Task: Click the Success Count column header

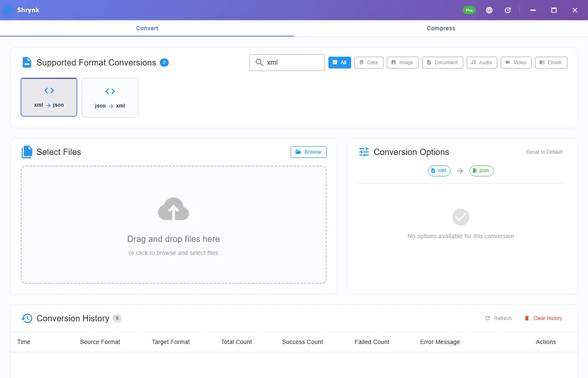Action: [302, 342]
